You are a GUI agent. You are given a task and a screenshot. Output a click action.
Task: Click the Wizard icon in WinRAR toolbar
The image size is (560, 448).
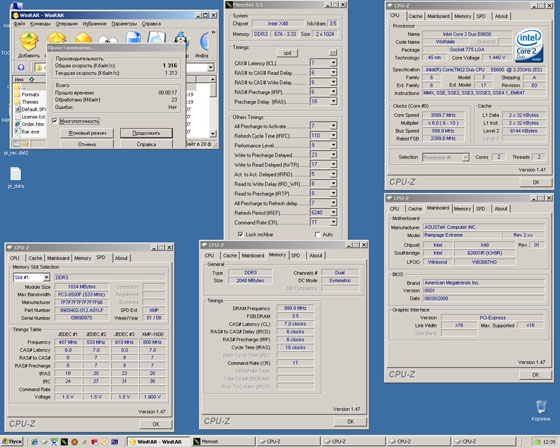[181, 38]
